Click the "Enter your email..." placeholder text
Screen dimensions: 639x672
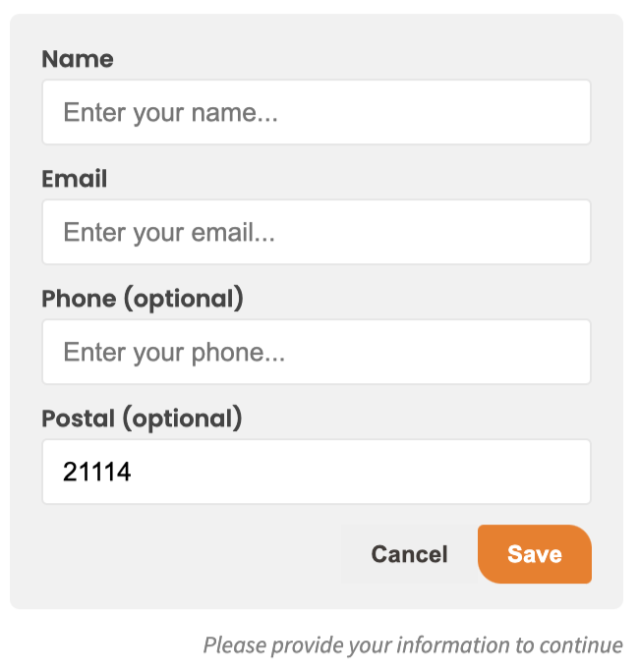pyautogui.click(x=169, y=233)
